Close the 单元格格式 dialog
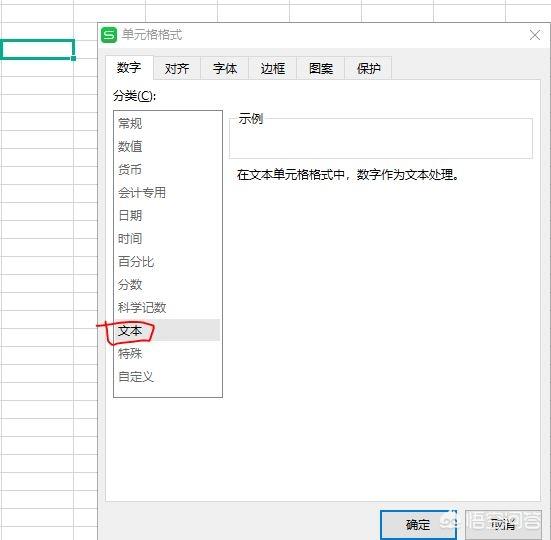Screen dimensions: 551x540 [x=534, y=35]
